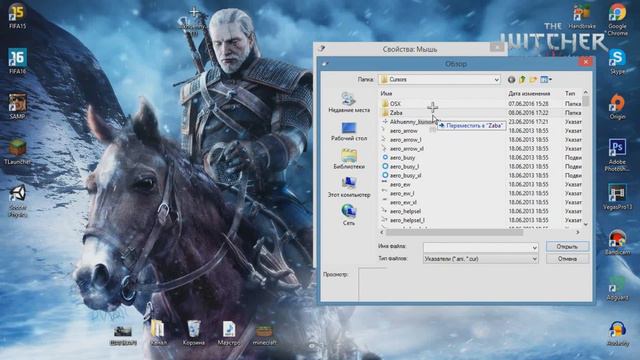The width and height of the screenshot is (640, 360).
Task: Open Handbrake desktop shortcut
Action: 582,16
